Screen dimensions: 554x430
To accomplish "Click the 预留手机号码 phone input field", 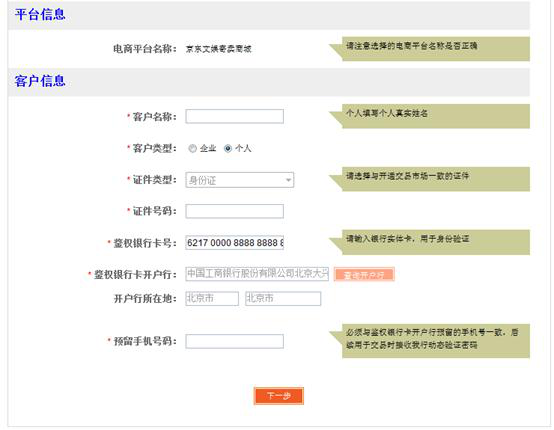I will [x=235, y=341].
